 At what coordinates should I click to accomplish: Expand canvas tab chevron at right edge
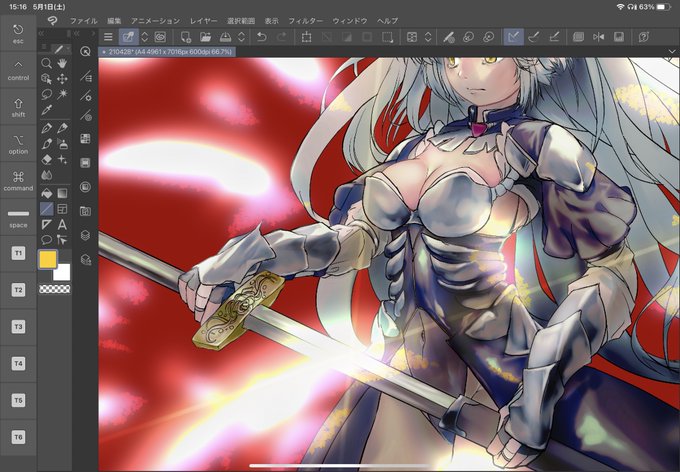coord(672,52)
